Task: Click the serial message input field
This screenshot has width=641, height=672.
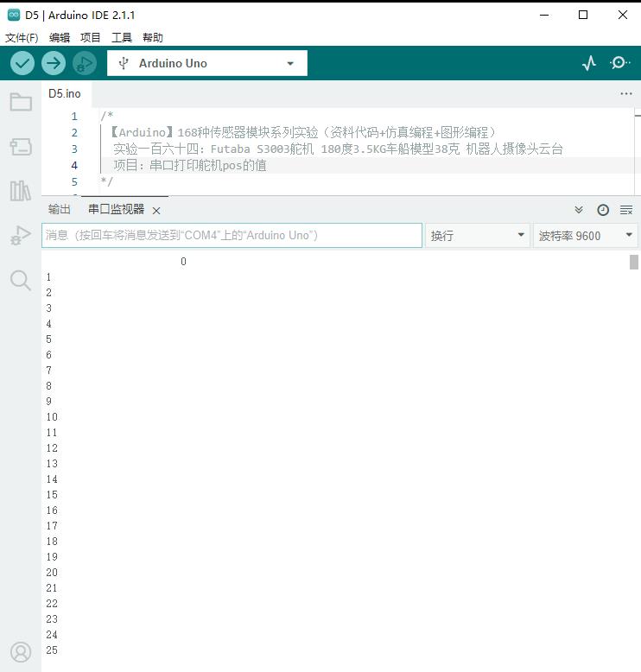Action: tap(232, 235)
